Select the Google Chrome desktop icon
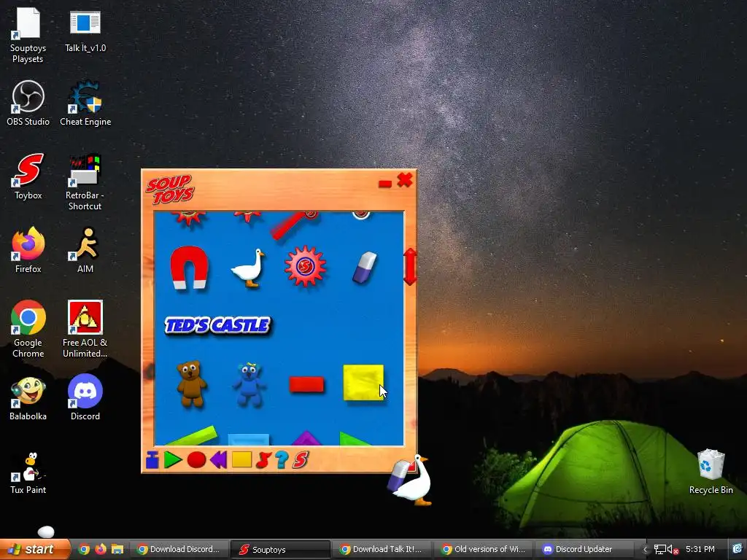This screenshot has width=747, height=560. click(x=28, y=329)
